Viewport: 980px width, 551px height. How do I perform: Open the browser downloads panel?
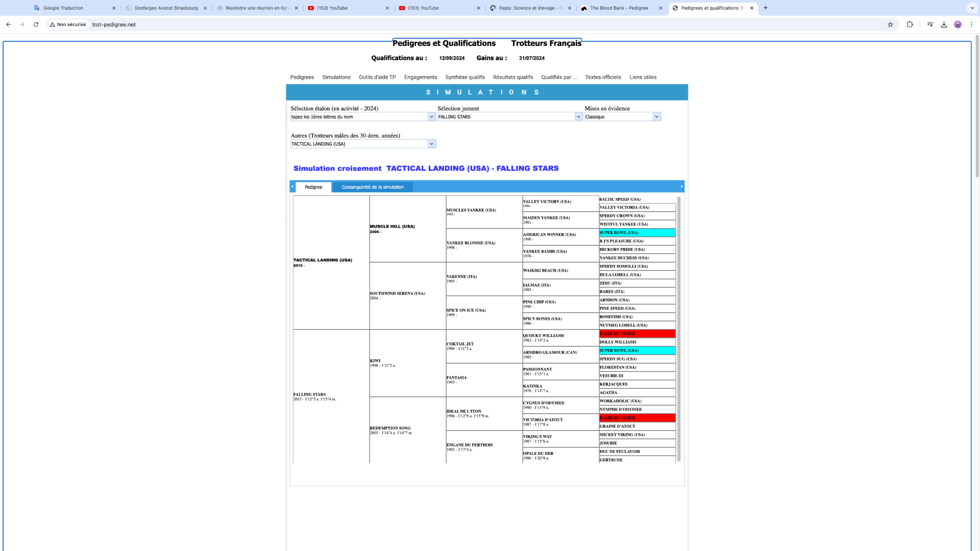(944, 24)
